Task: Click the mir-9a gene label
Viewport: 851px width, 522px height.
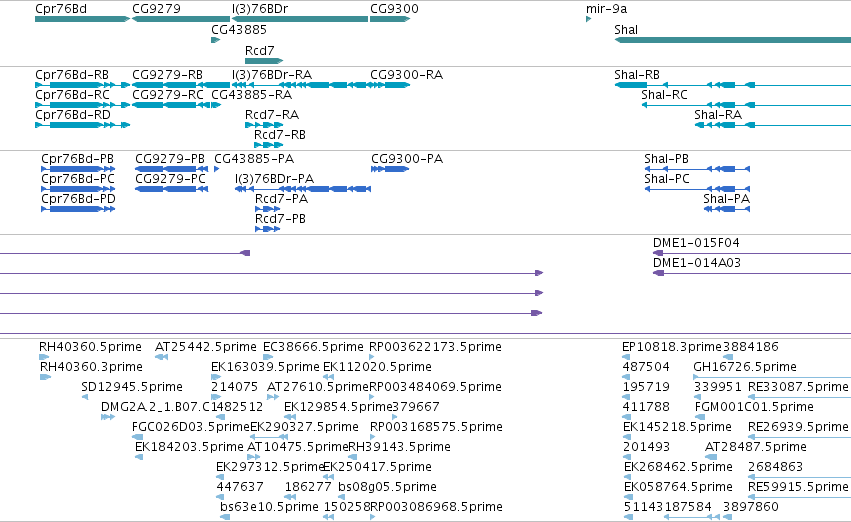Action: (606, 9)
